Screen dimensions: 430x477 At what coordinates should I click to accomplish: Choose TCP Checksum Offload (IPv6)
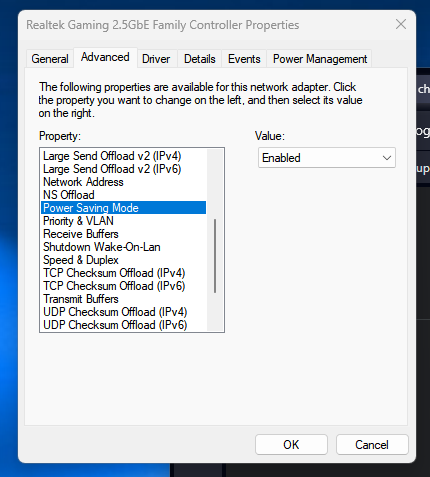tap(123, 286)
